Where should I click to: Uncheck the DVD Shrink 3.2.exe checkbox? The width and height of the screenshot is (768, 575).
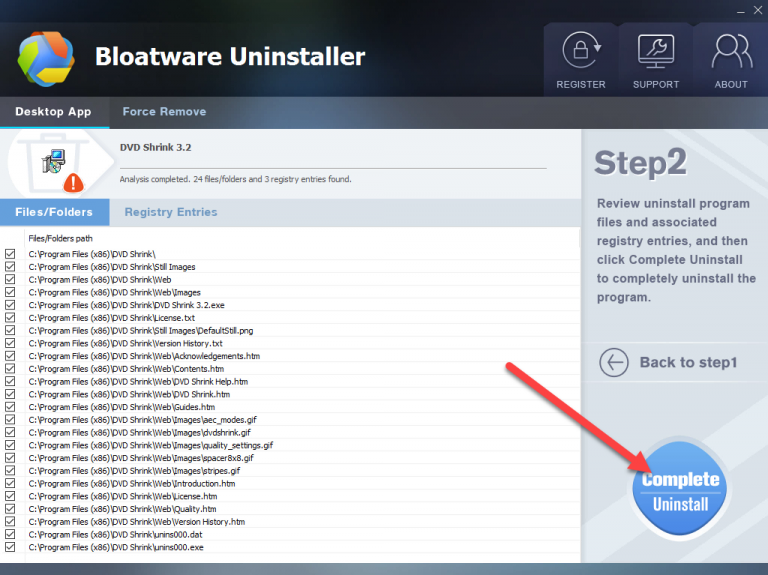10,305
